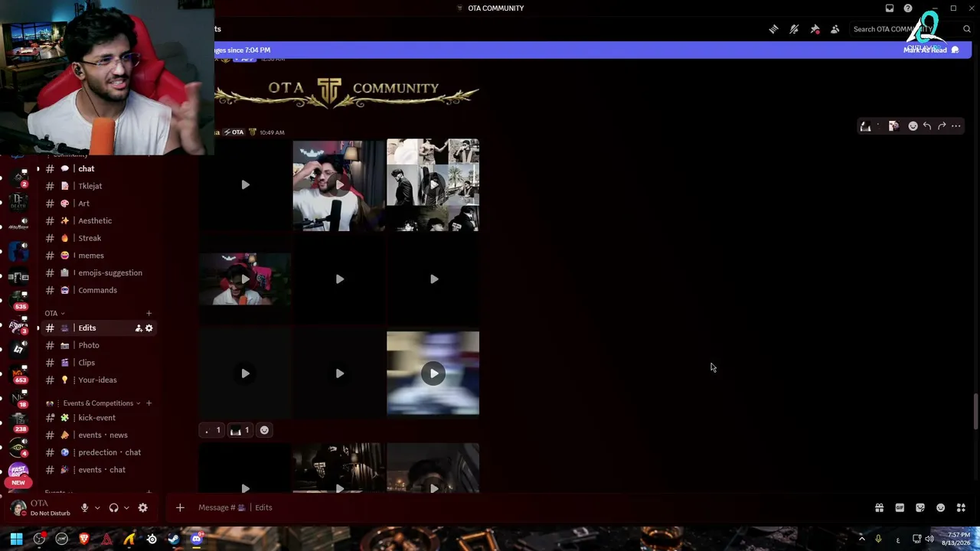
Task: Create a channel in OTA category
Action: (x=149, y=313)
